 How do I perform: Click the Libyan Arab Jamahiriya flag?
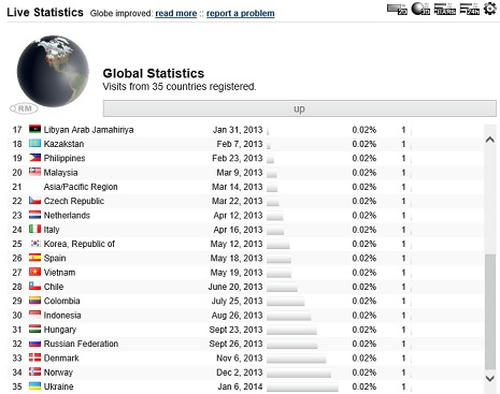pos(35,129)
